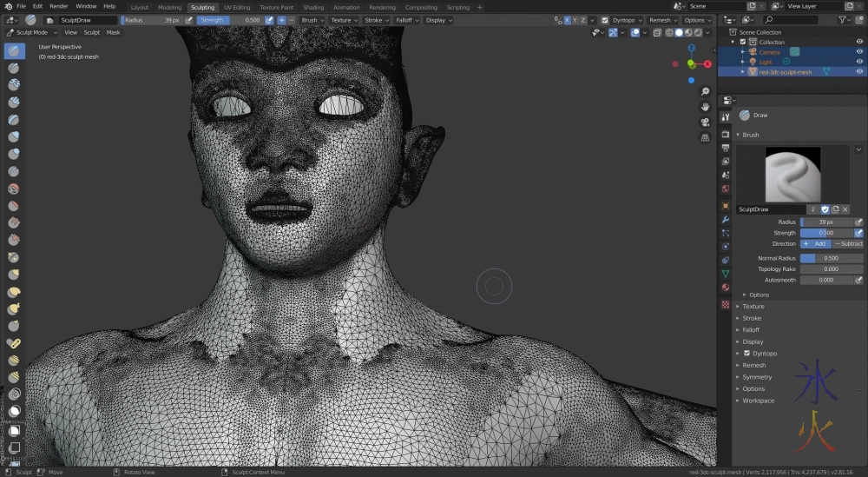Click the Modifiers wrench properties tab
868x477 pixels.
(726, 220)
